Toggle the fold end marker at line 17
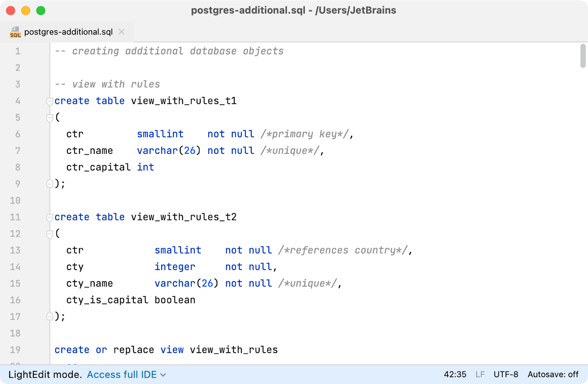 (50, 316)
